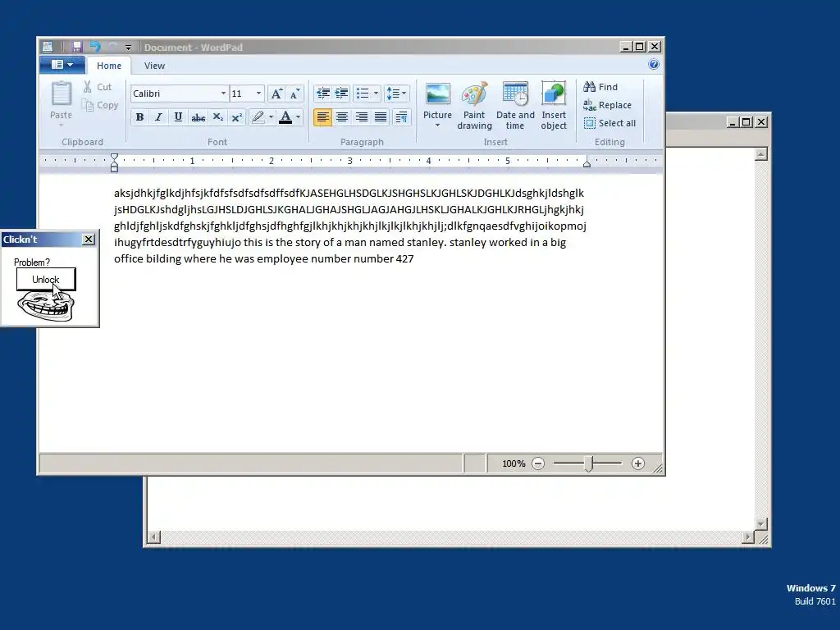Switch to the View tab
Viewport: 840px width, 630px height.
coord(154,66)
